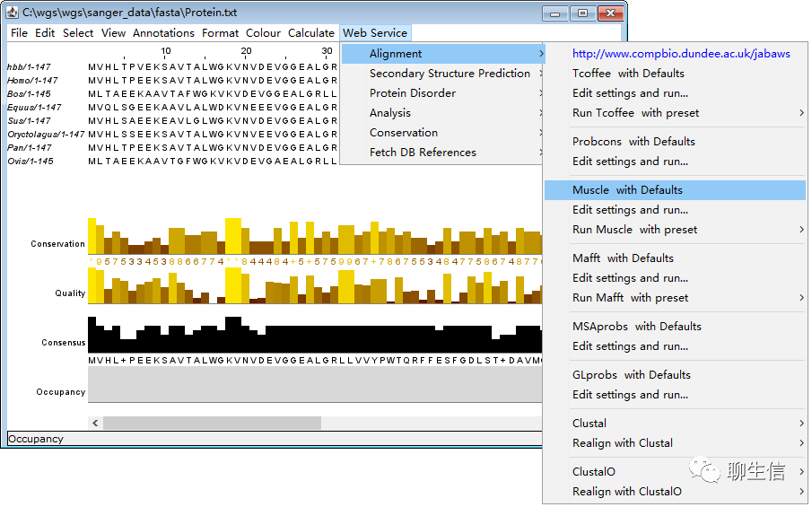Open the Annotations menu

(163, 33)
